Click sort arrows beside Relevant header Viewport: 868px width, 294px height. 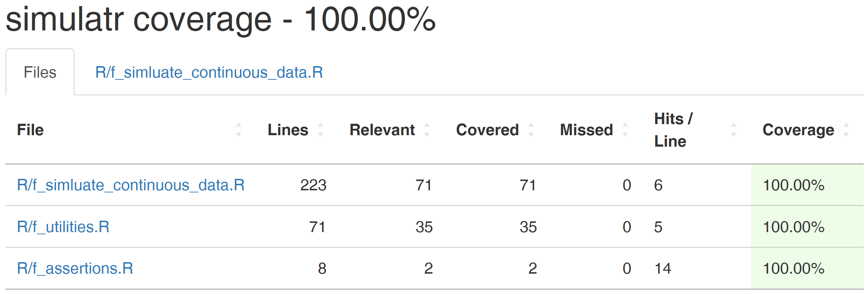point(427,129)
